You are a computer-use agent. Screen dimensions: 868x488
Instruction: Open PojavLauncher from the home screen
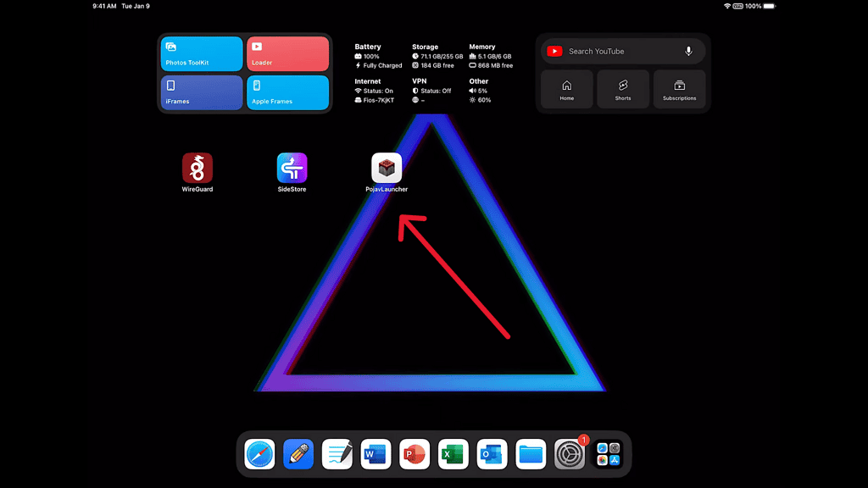tap(387, 168)
